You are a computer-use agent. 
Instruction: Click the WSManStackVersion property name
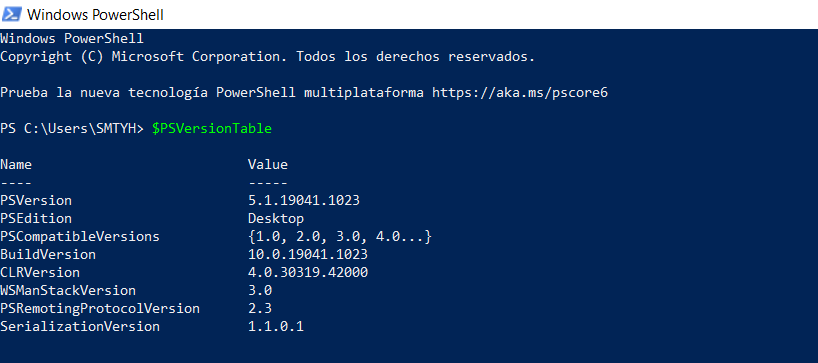click(68, 291)
